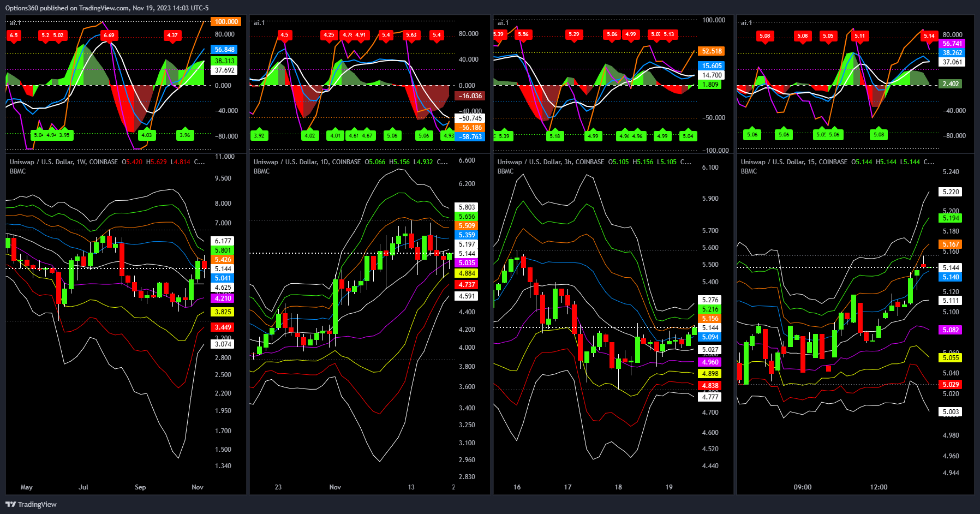This screenshot has height=514, width=980.
Task: Click the red -16.036 oscillator label
Action: [x=470, y=96]
